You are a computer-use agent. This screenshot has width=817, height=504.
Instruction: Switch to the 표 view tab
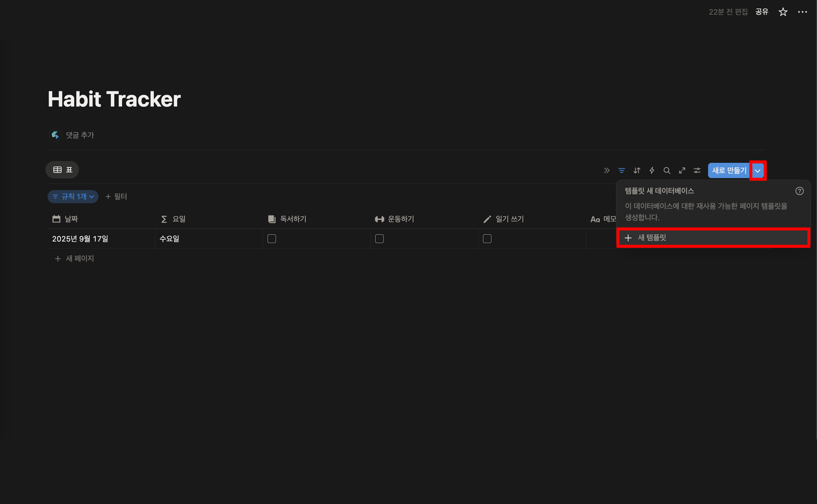pyautogui.click(x=62, y=170)
